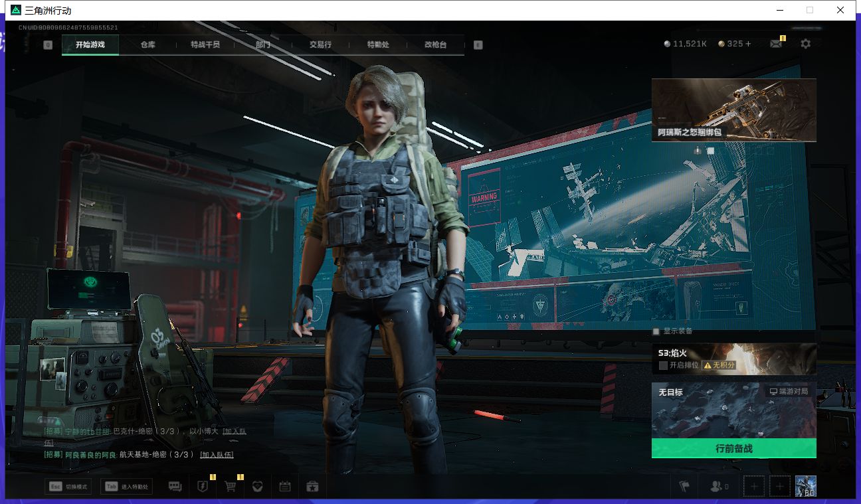
Task: Click 加入队伍 link for 航天基地 recruitment
Action: [217, 455]
